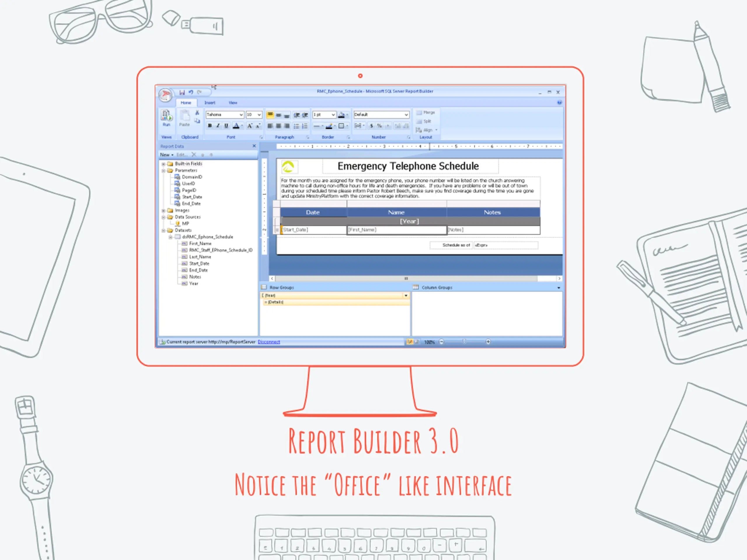The width and height of the screenshot is (747, 560).
Task: Click the First_Name table cell
Action: click(x=397, y=230)
